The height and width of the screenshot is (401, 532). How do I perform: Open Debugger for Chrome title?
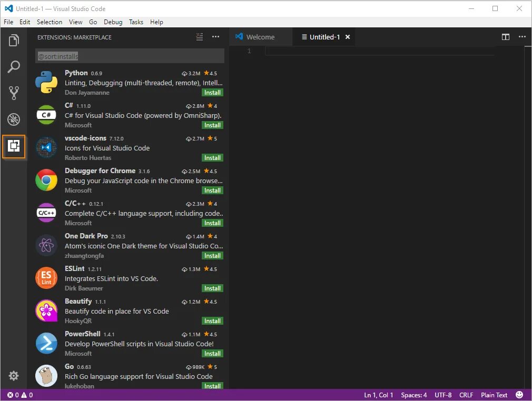100,171
